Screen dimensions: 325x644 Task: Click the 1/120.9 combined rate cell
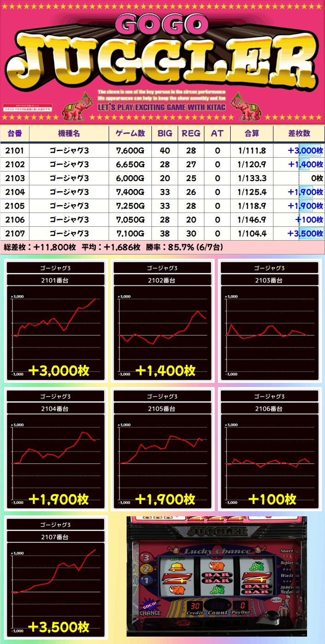pyautogui.click(x=252, y=165)
